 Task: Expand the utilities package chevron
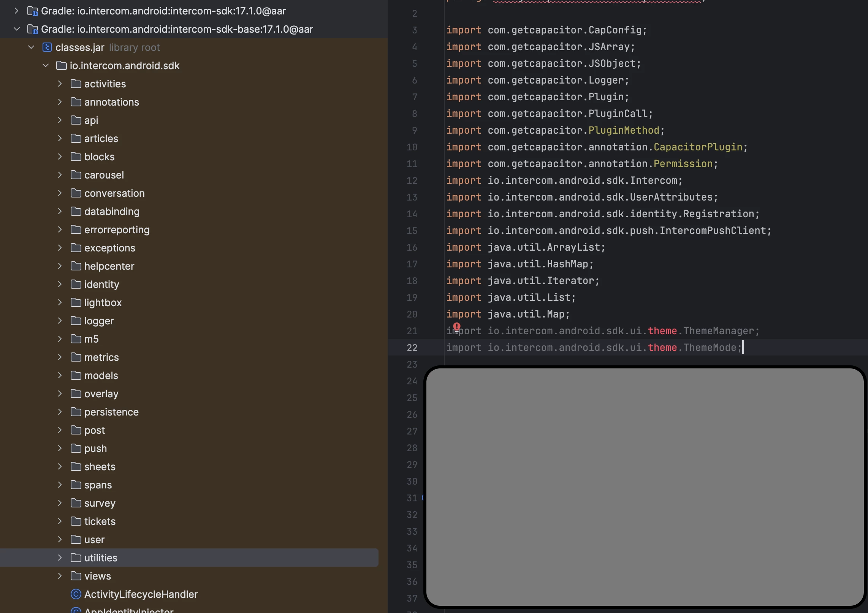(60, 558)
